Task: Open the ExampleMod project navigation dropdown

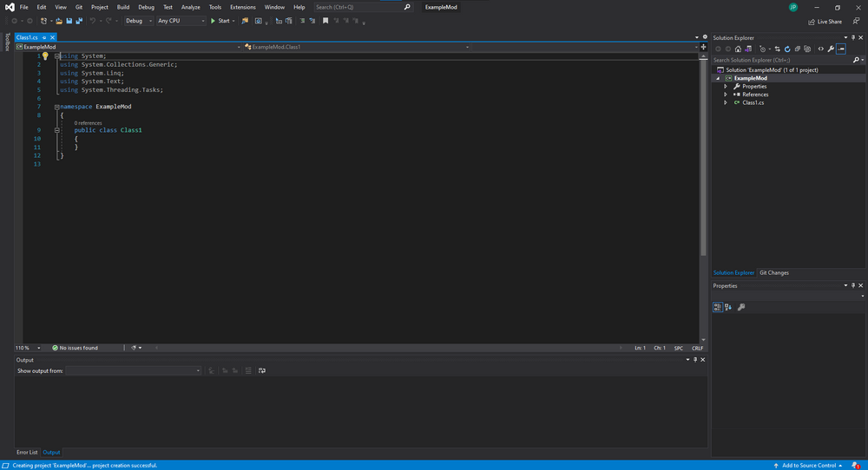Action: coord(128,47)
